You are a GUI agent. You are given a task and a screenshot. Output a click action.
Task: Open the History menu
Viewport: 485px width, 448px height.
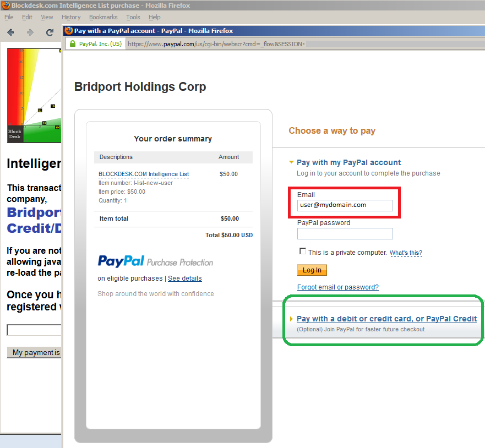click(71, 18)
